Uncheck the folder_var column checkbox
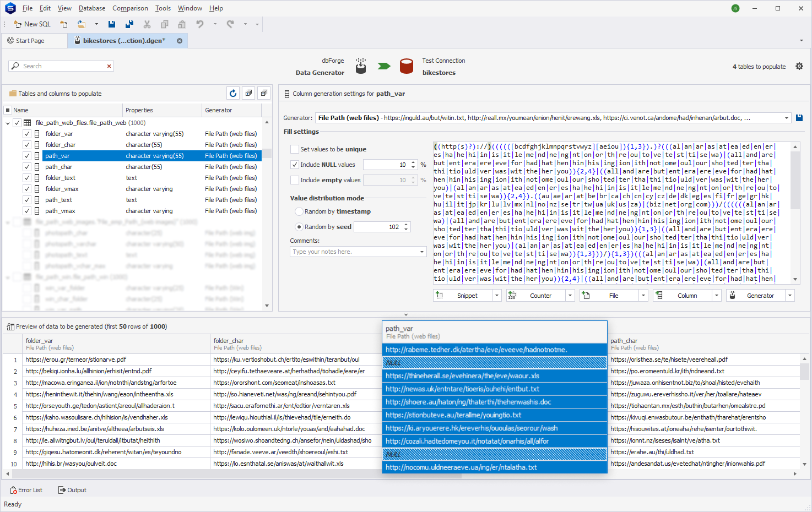This screenshot has width=812, height=512. point(27,134)
